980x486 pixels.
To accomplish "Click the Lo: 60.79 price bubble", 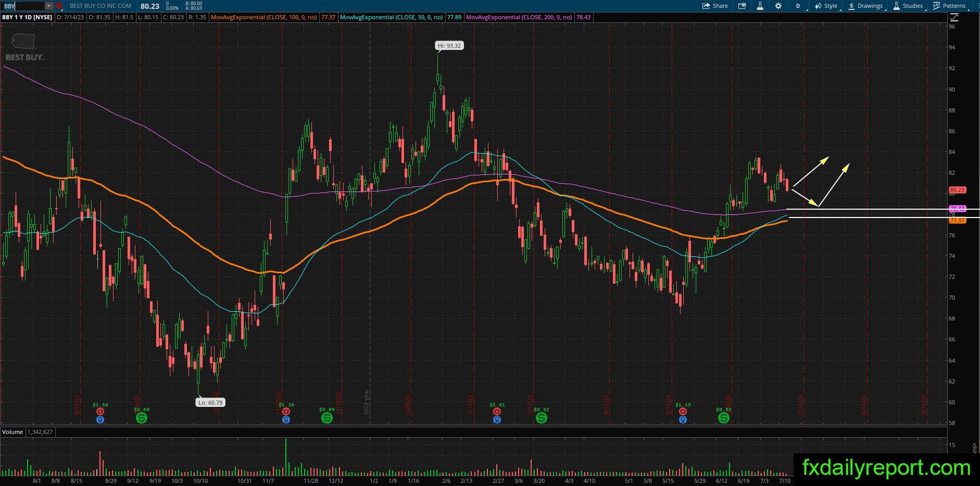I will click(x=210, y=402).
